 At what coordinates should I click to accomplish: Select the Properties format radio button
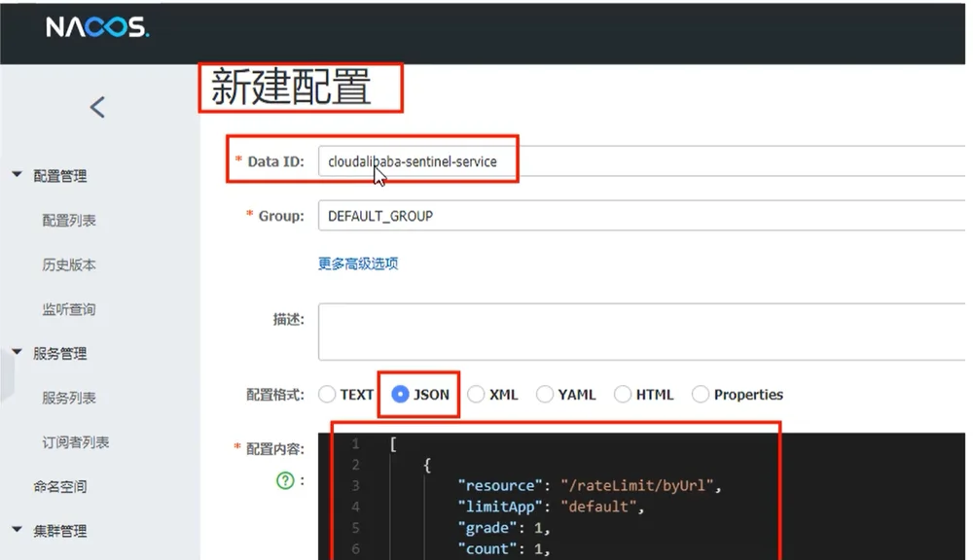(x=701, y=395)
